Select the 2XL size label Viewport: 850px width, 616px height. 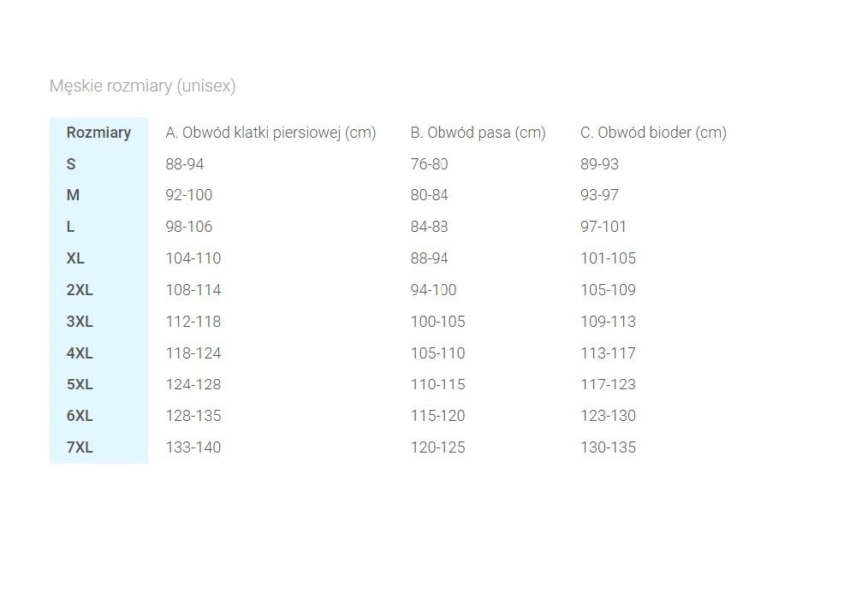tap(80, 290)
